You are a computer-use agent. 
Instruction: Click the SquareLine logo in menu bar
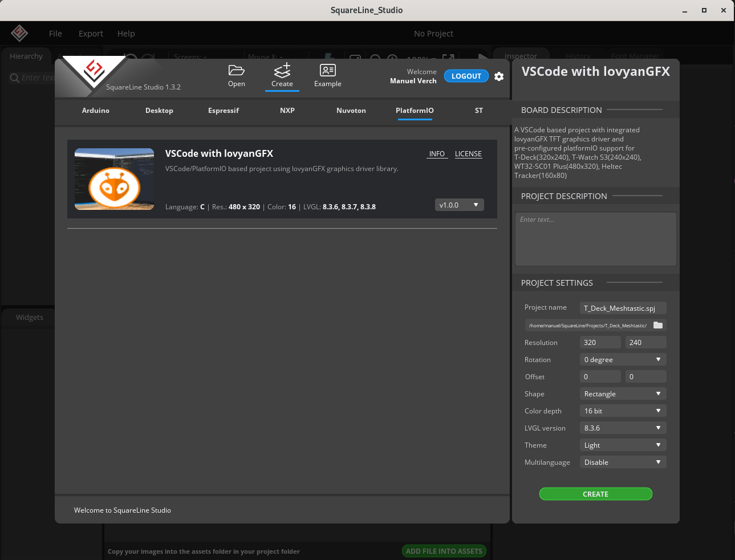(x=19, y=33)
